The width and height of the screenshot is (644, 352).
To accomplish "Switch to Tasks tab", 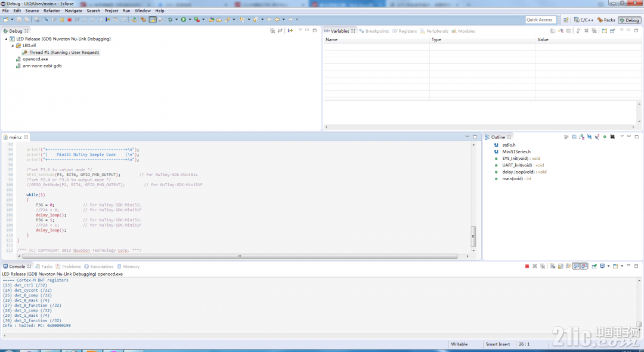I will [x=44, y=267].
